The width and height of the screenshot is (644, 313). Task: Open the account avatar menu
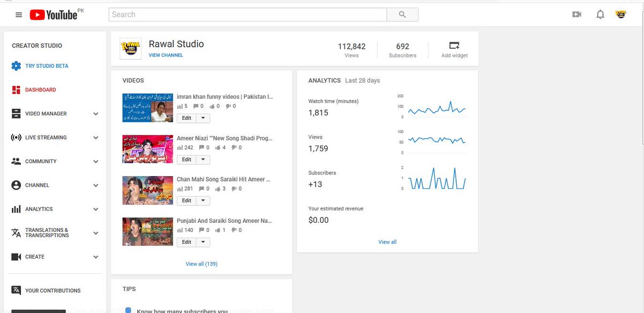(621, 14)
